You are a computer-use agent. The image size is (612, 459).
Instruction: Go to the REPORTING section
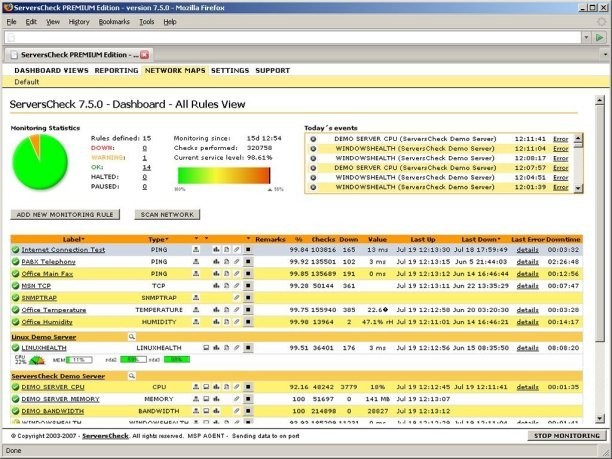pos(116,71)
